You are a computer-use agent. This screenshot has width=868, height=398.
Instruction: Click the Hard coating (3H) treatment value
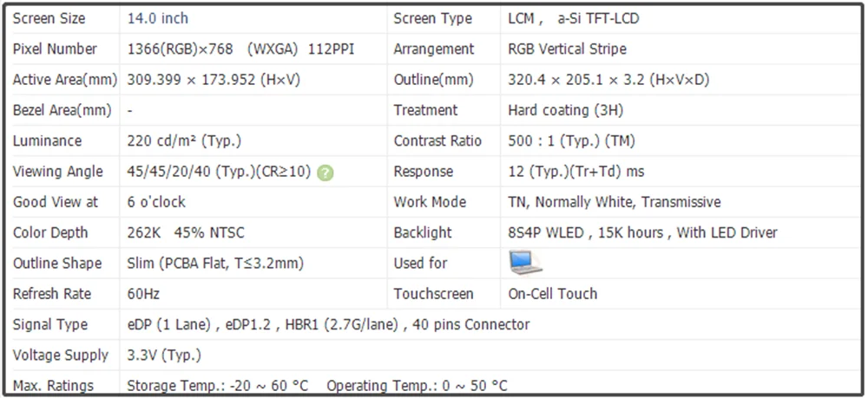pyautogui.click(x=565, y=110)
